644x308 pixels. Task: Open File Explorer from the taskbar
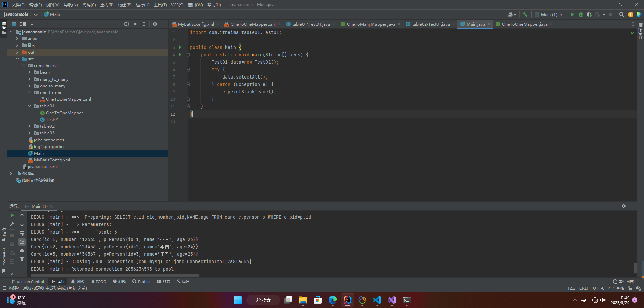coord(303,300)
